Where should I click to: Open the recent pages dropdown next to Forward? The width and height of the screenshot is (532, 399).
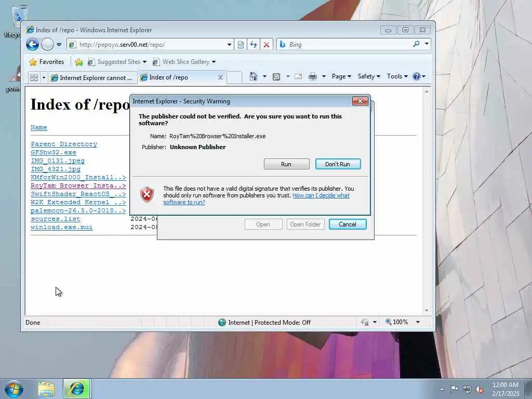click(59, 45)
